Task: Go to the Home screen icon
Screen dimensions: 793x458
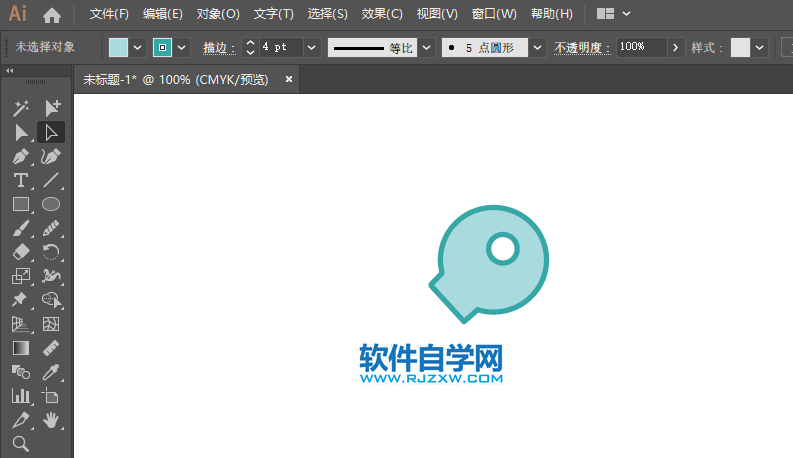Action: click(x=52, y=15)
